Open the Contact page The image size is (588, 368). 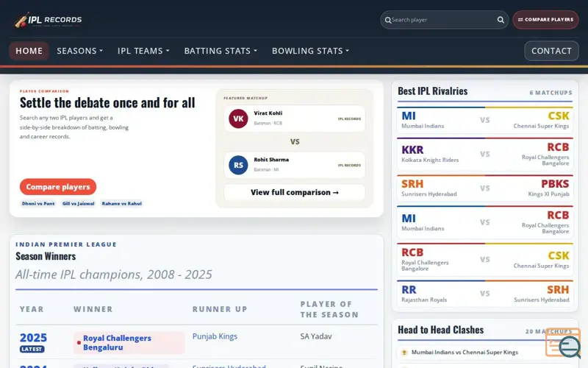551,51
